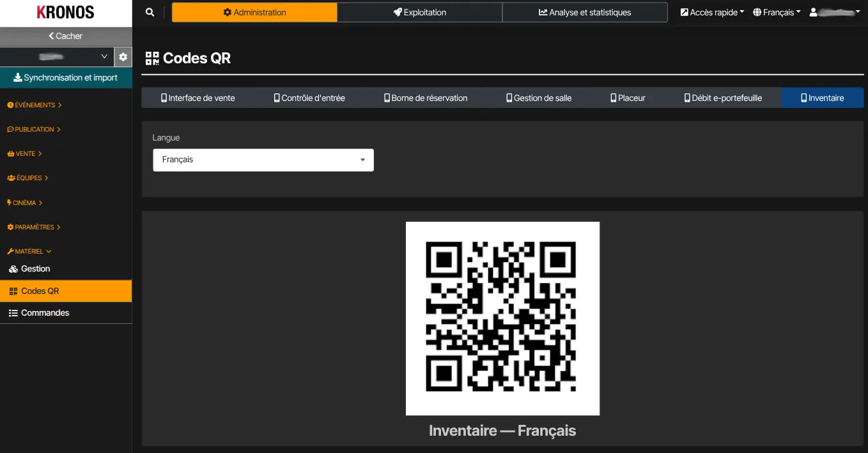Switch to the Exploitation tab
This screenshot has height=453, width=868.
click(x=420, y=12)
